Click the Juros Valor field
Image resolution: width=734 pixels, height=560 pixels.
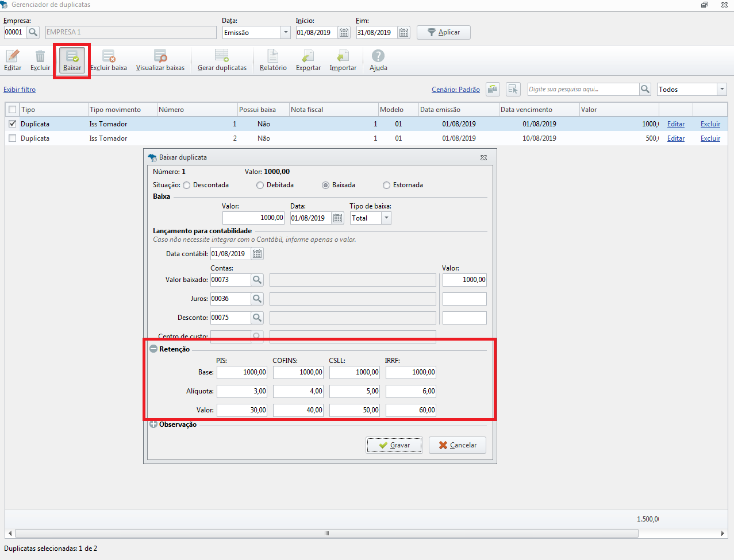464,299
